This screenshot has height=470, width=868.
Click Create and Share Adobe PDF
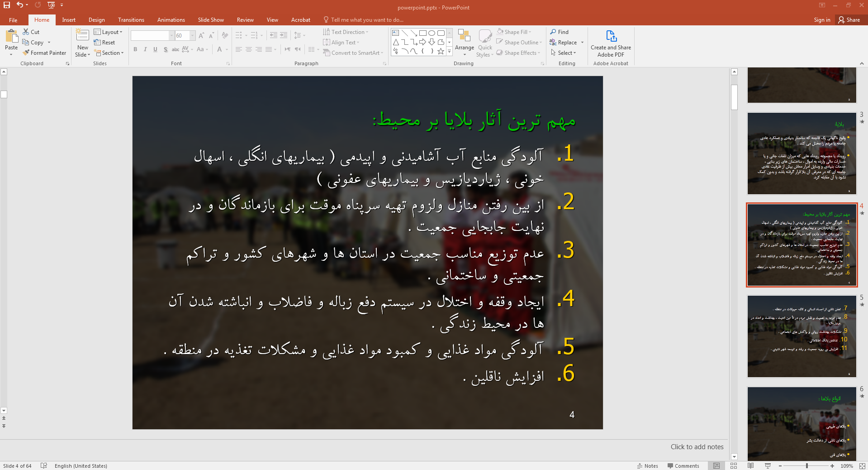[611, 43]
